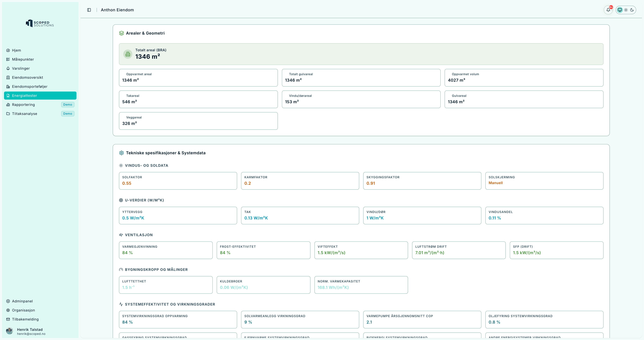Screen dimensions: 644x340
Task: Switch to system theme mode
Action: click(x=620, y=10)
